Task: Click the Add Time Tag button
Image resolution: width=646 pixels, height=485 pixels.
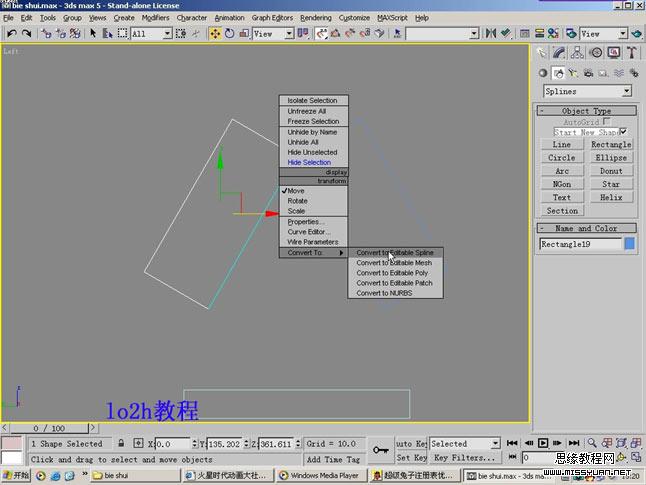Action: pyautogui.click(x=333, y=459)
